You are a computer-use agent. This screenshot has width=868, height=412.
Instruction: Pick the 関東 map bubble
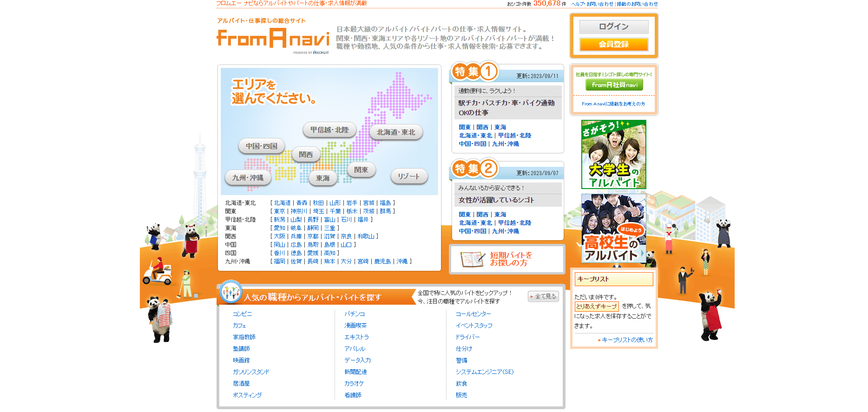[361, 170]
